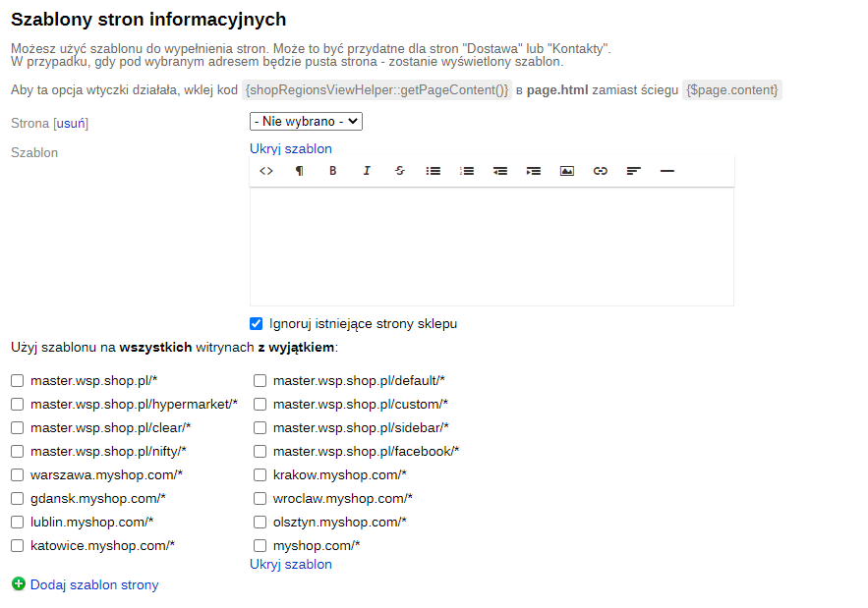This screenshot has height=608, width=868.
Task: Insert a numbered ordered list
Action: pyautogui.click(x=467, y=171)
